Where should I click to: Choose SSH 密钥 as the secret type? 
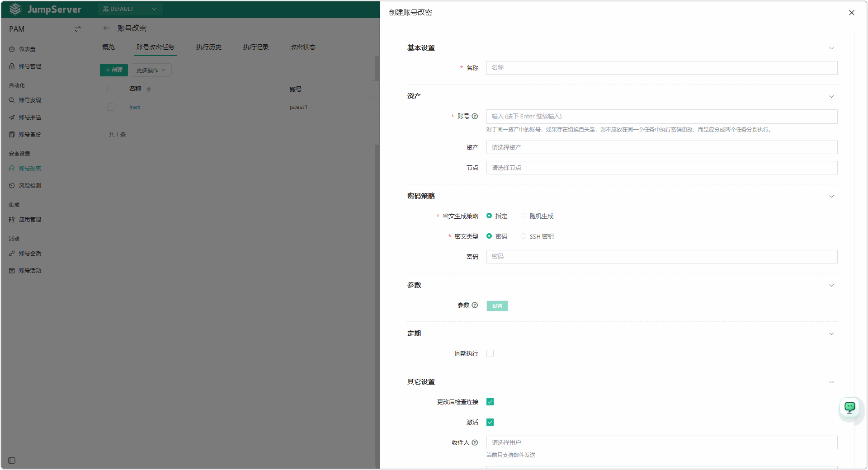[524, 236]
